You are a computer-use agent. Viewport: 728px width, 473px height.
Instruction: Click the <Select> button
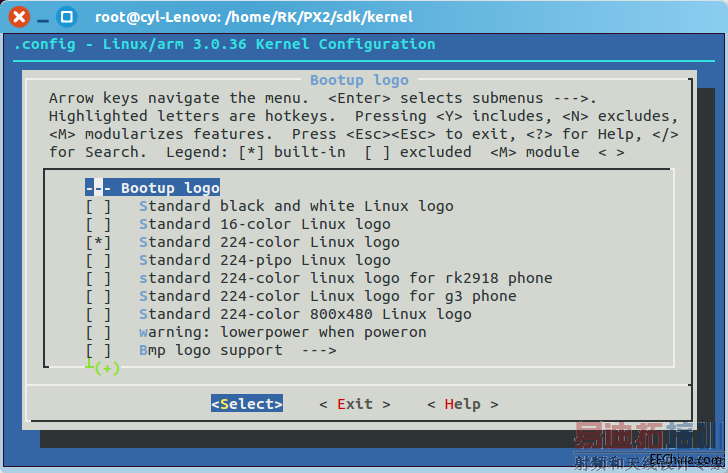point(247,404)
